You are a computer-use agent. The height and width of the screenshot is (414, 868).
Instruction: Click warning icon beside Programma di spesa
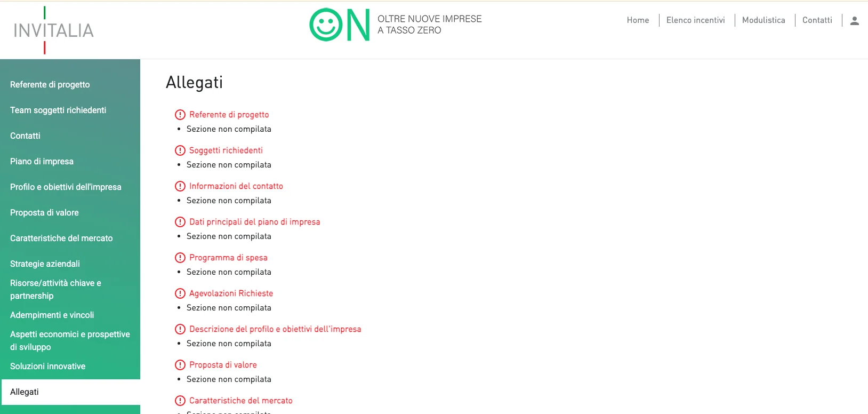180,258
